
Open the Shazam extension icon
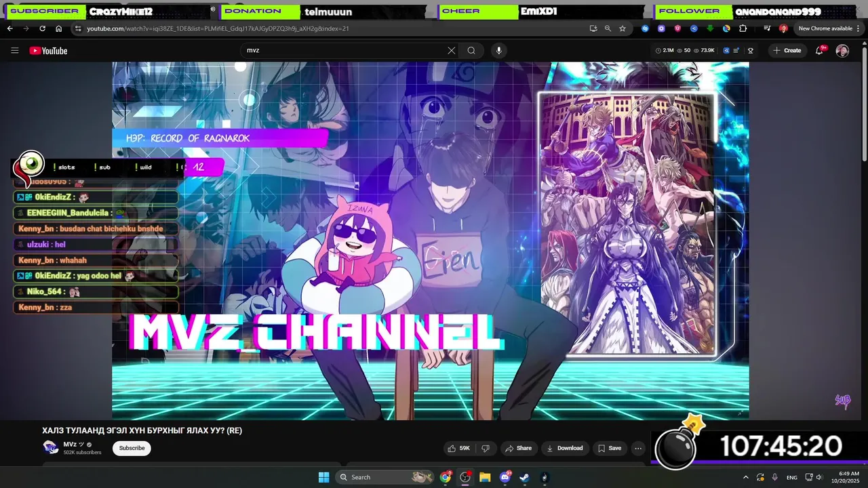pyautogui.click(x=645, y=28)
